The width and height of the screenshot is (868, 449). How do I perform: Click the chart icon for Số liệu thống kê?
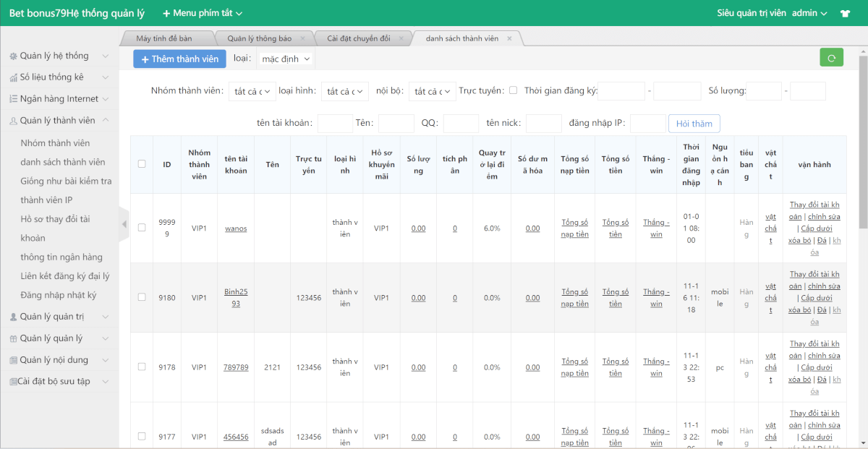point(13,77)
